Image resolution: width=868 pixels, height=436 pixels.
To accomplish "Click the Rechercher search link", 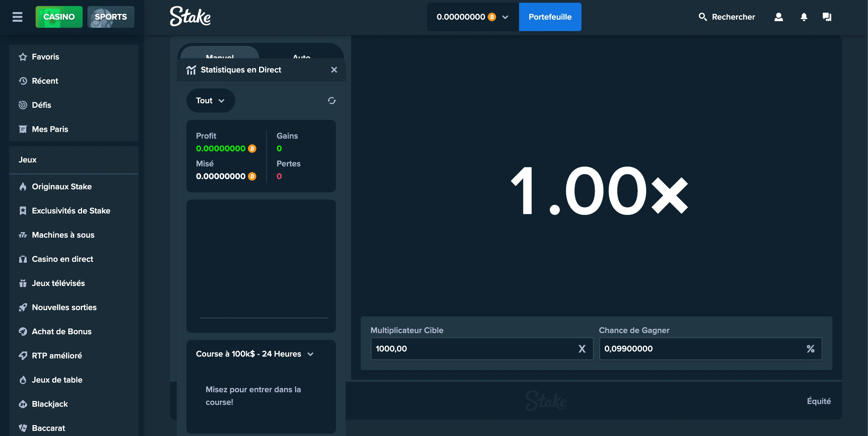I will pyautogui.click(x=727, y=17).
